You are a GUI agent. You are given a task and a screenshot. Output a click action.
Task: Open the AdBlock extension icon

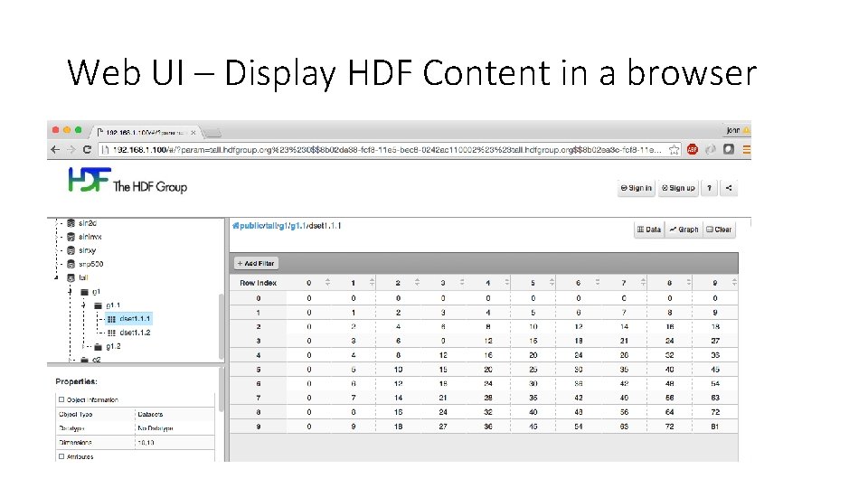click(x=692, y=149)
